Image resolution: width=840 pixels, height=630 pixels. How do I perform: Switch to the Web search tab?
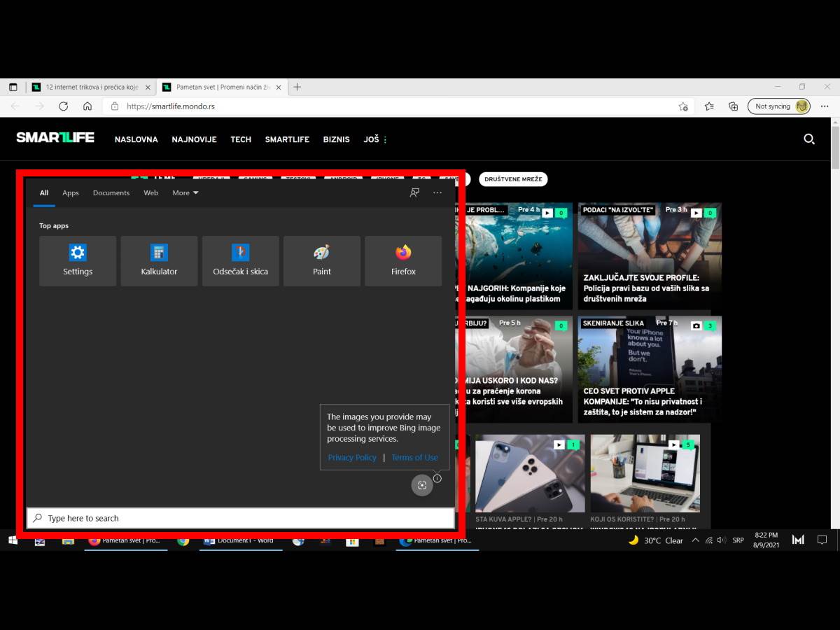(151, 192)
